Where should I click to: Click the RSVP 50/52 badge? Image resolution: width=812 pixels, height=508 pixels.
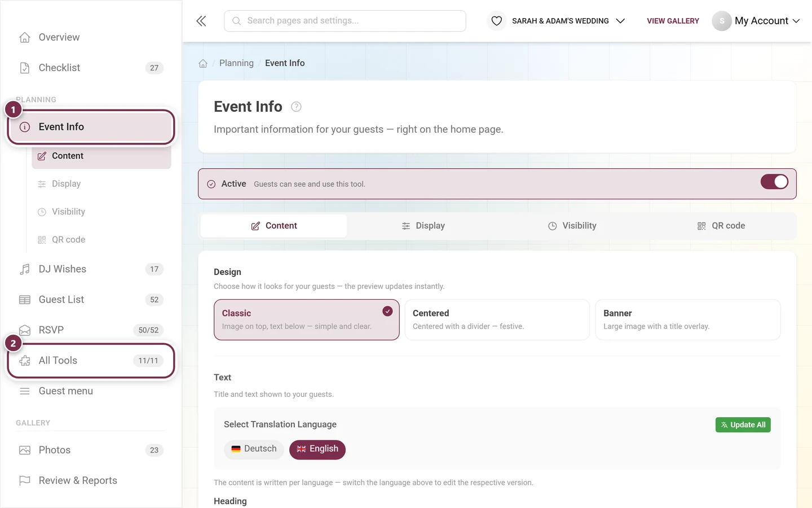(148, 330)
